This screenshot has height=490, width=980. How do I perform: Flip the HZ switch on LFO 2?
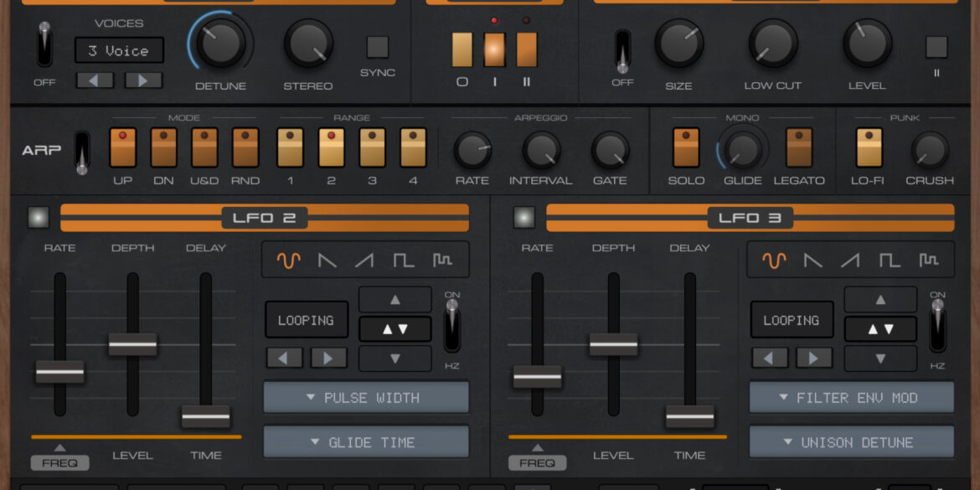click(451, 327)
